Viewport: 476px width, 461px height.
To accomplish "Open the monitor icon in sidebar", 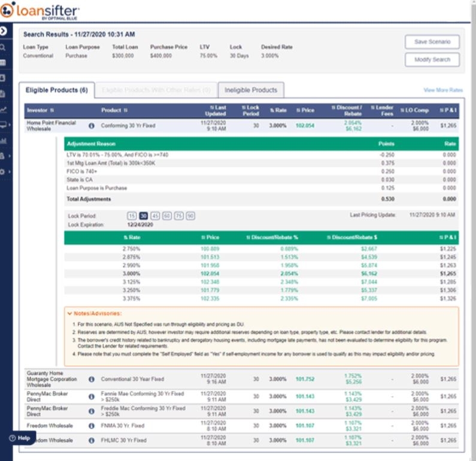I will 4,125.
